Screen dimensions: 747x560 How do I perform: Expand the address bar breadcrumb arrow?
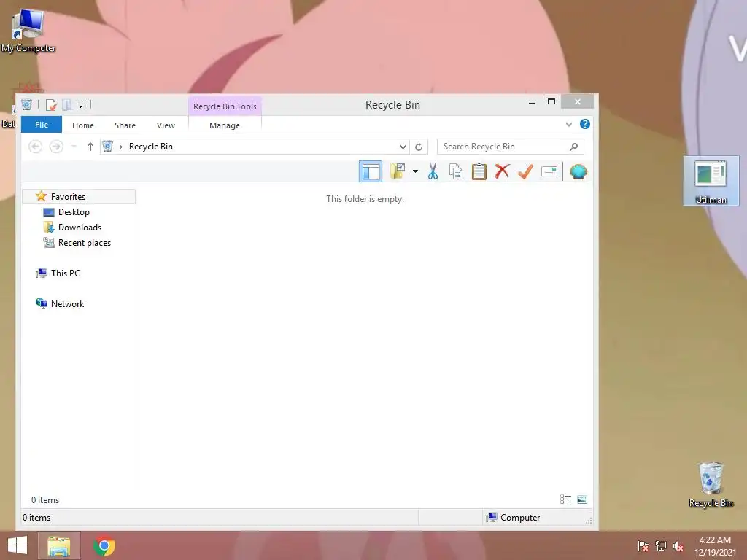(x=120, y=147)
